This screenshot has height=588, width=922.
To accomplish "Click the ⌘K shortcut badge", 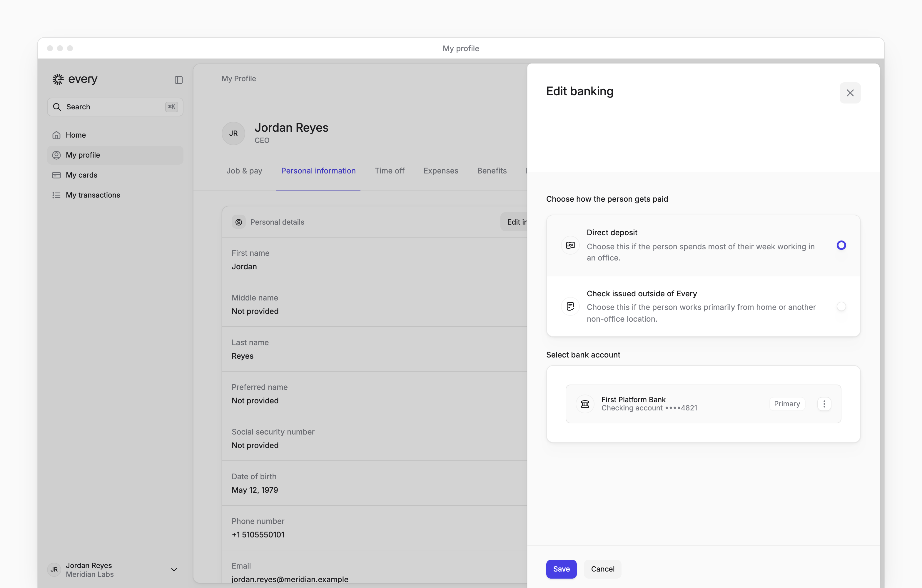I will (171, 107).
